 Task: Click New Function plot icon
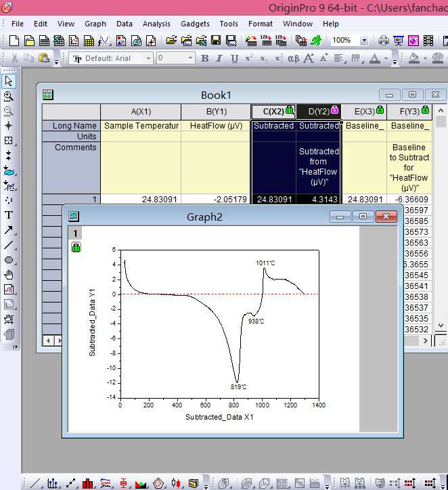pos(104,41)
